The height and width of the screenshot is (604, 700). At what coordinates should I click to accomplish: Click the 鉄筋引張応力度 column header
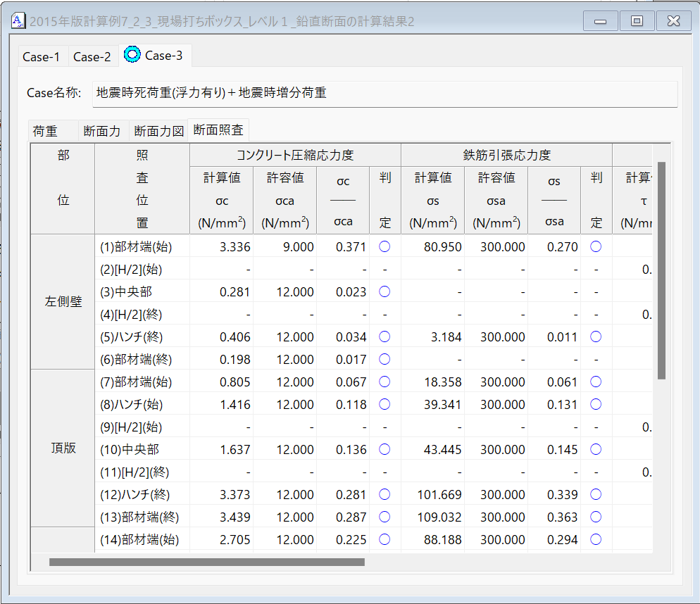tap(506, 155)
